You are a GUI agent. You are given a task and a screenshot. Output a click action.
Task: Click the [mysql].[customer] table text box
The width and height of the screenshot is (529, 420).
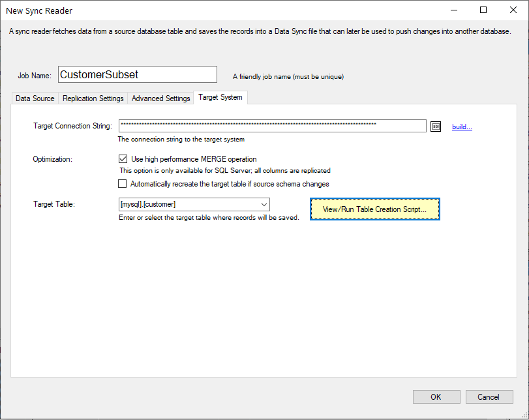pos(188,205)
